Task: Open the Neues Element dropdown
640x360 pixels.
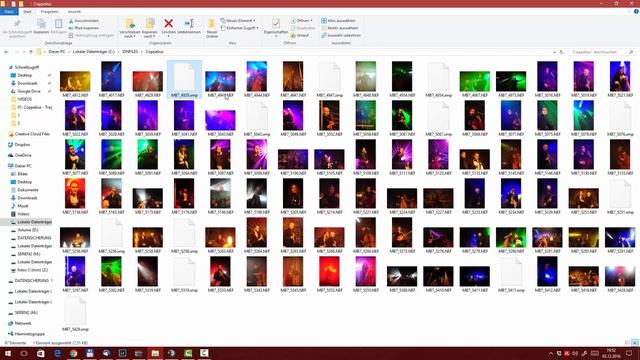Action: [238, 20]
